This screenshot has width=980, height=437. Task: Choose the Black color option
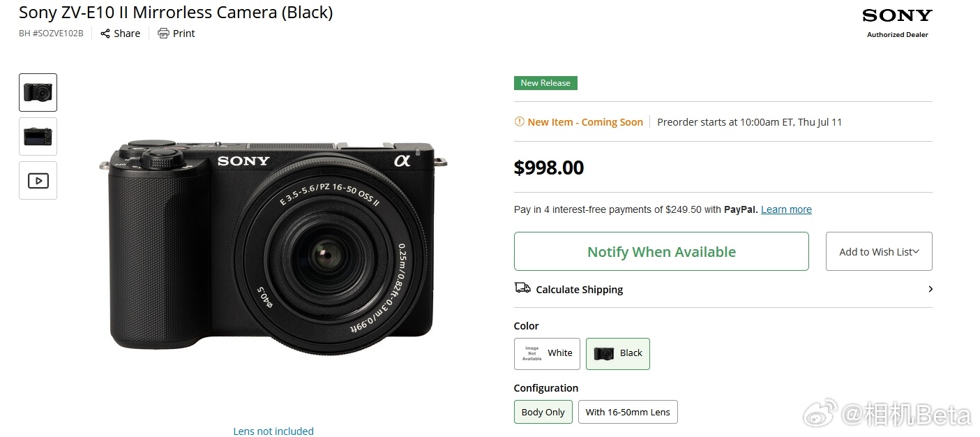pyautogui.click(x=617, y=353)
